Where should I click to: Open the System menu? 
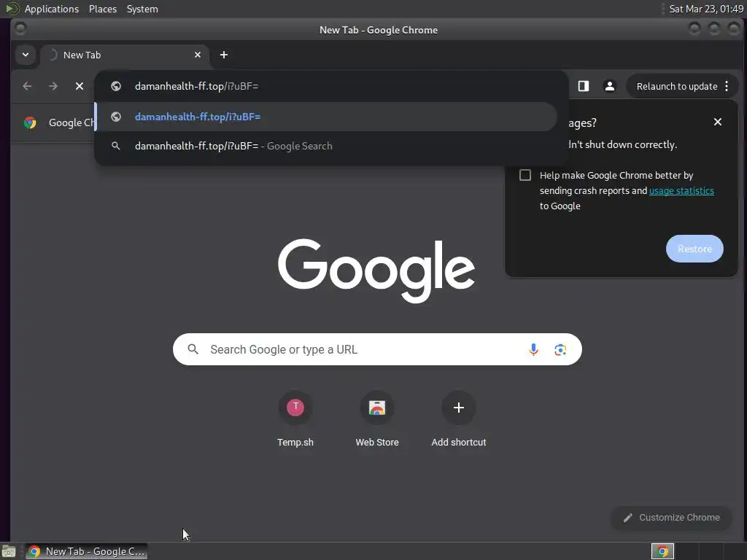pyautogui.click(x=142, y=9)
